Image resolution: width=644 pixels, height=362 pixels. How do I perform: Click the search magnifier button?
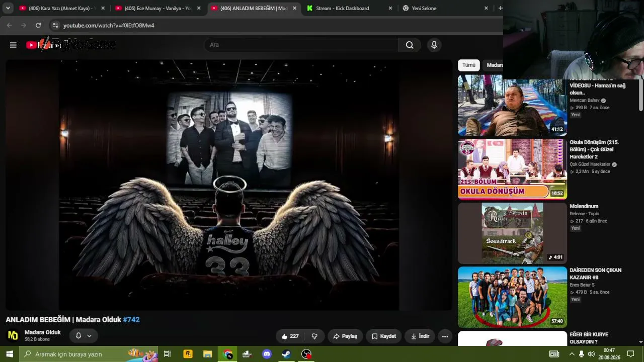pos(410,45)
